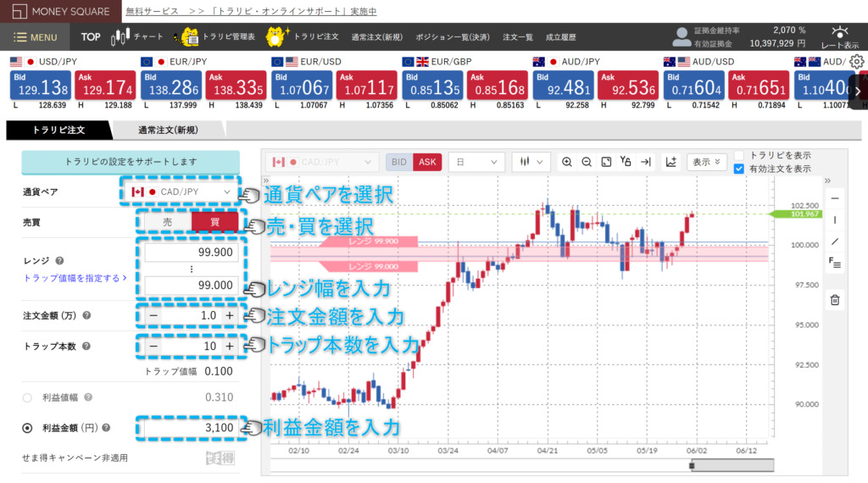Click EUR/USD Ask price 1.07117
This screenshot has width=868, height=483.
click(x=368, y=86)
